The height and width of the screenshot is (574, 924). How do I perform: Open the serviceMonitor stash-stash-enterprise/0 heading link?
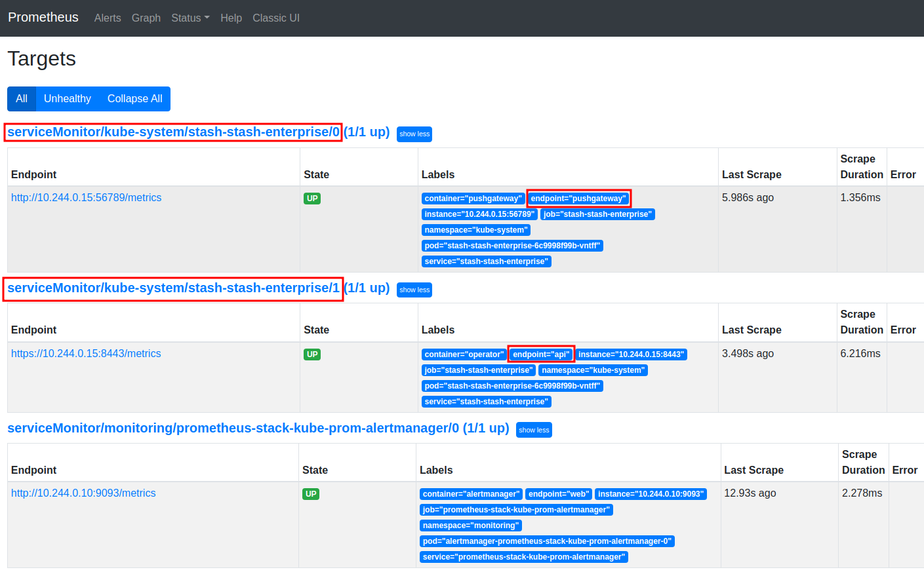click(x=174, y=132)
